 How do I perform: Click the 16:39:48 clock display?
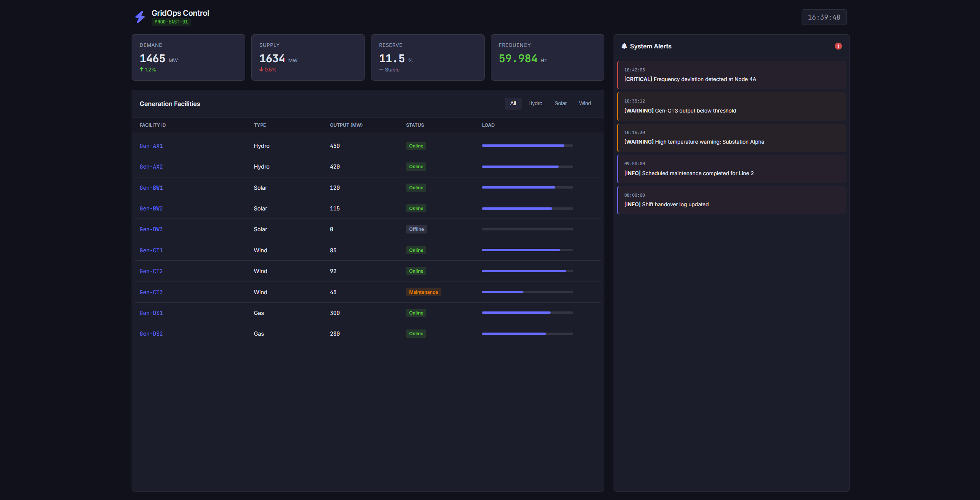(x=824, y=17)
